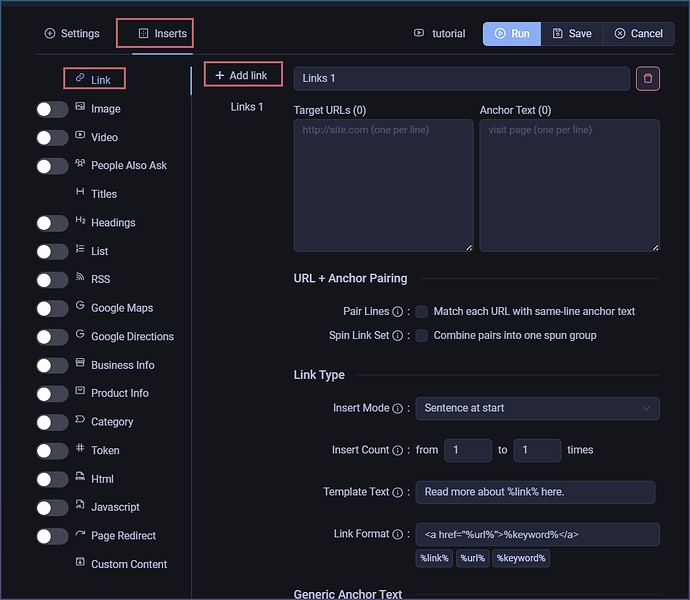The height and width of the screenshot is (600, 690).
Task: Insert the %keyword% placeholder tag
Action: [521, 558]
